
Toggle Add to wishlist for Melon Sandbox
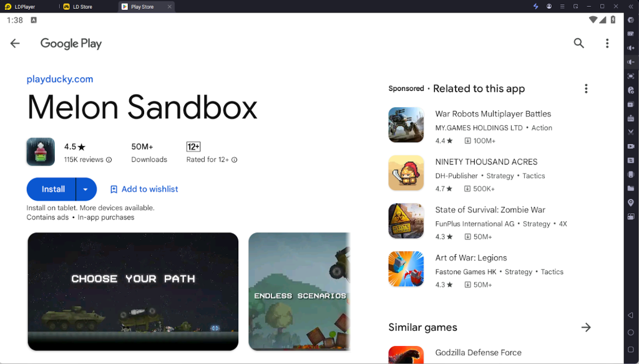tap(144, 189)
